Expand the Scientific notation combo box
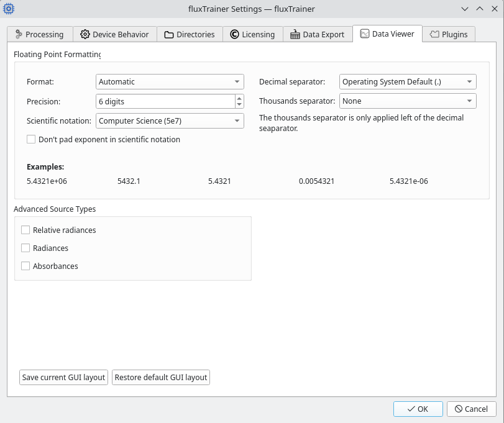The height and width of the screenshot is (423, 504). tap(170, 121)
